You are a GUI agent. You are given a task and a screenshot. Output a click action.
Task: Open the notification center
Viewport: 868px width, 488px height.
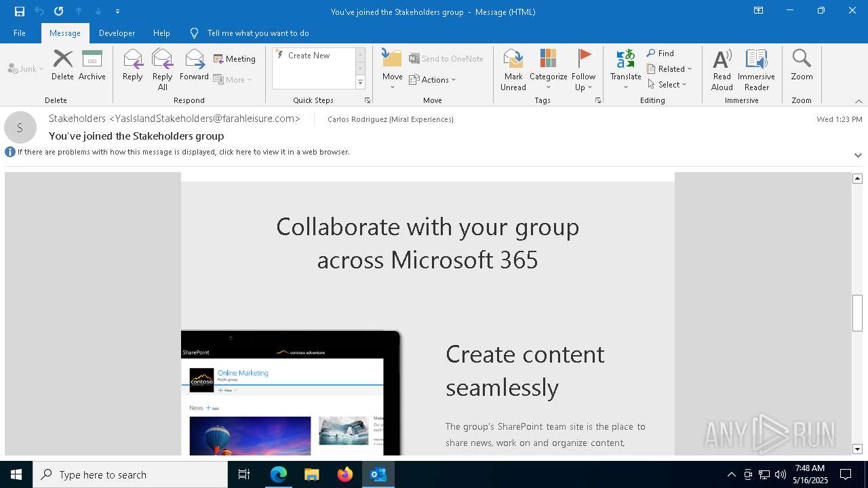(x=846, y=474)
